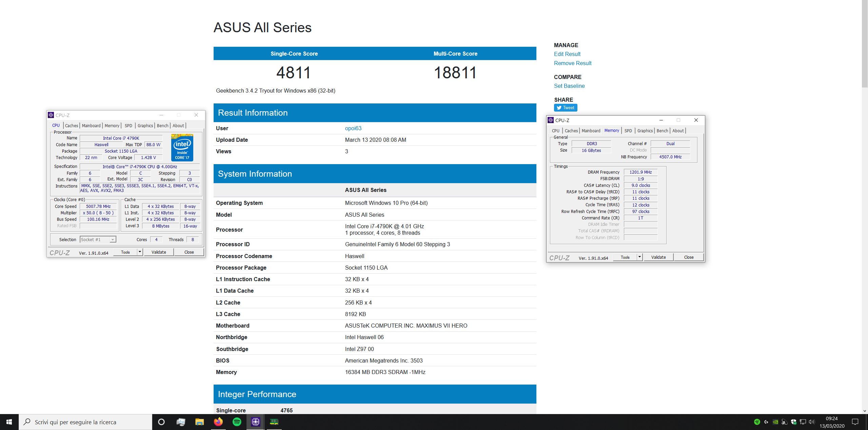Viewport: 868px width, 430px height.
Task: Open Bench tab in right CPU-Z window
Action: (663, 131)
